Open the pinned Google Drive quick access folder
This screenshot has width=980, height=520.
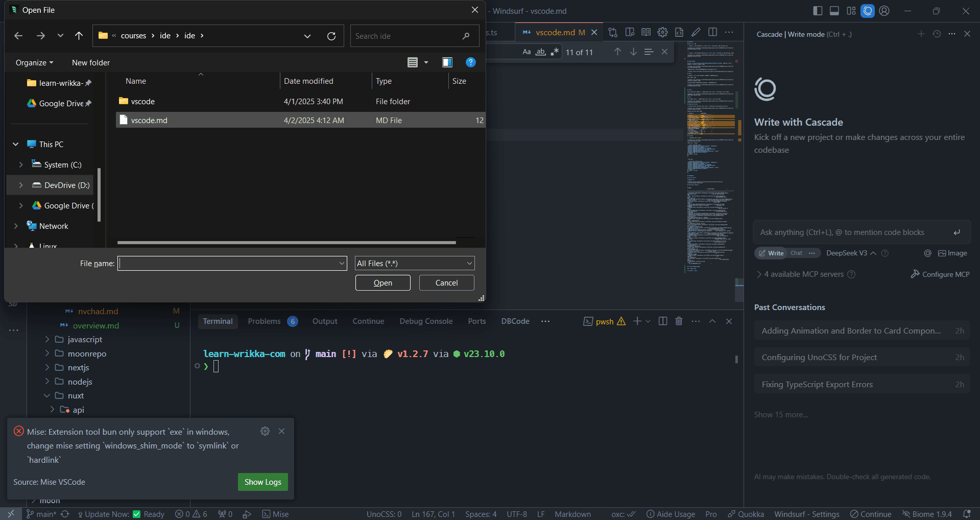coord(59,103)
